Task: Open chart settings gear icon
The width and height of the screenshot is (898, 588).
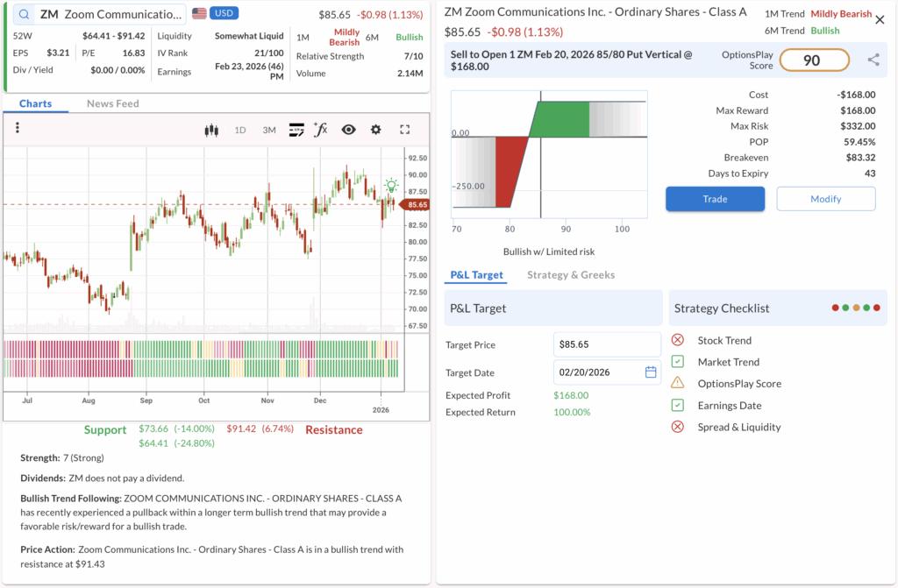Action: [x=376, y=130]
